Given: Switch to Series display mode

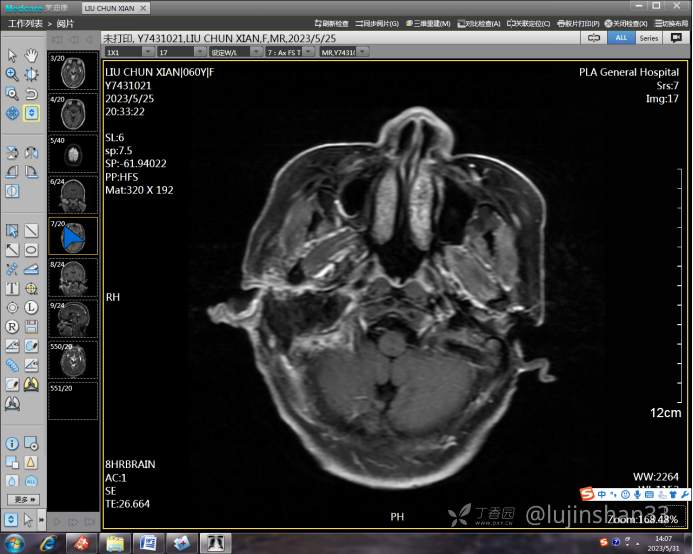Looking at the screenshot, I should 649,37.
